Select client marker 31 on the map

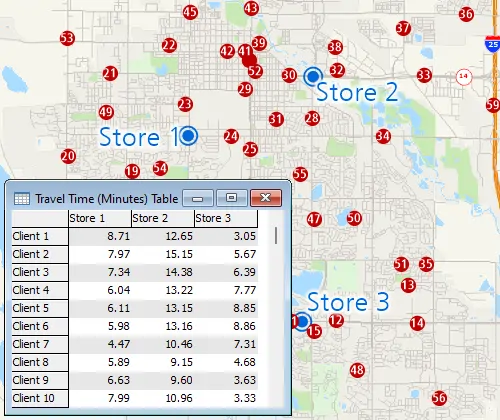pos(276,119)
